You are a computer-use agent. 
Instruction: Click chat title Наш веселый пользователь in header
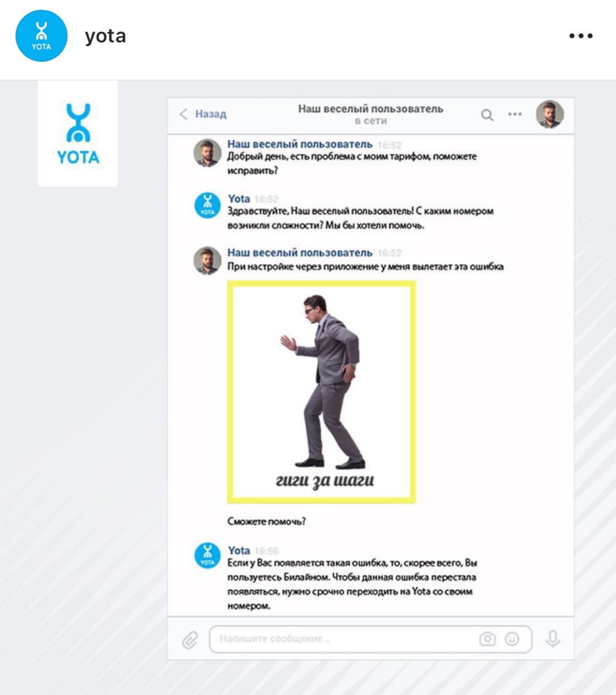371,109
